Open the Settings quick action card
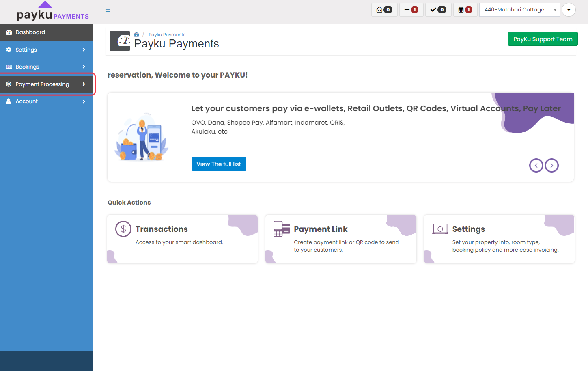 [499, 239]
